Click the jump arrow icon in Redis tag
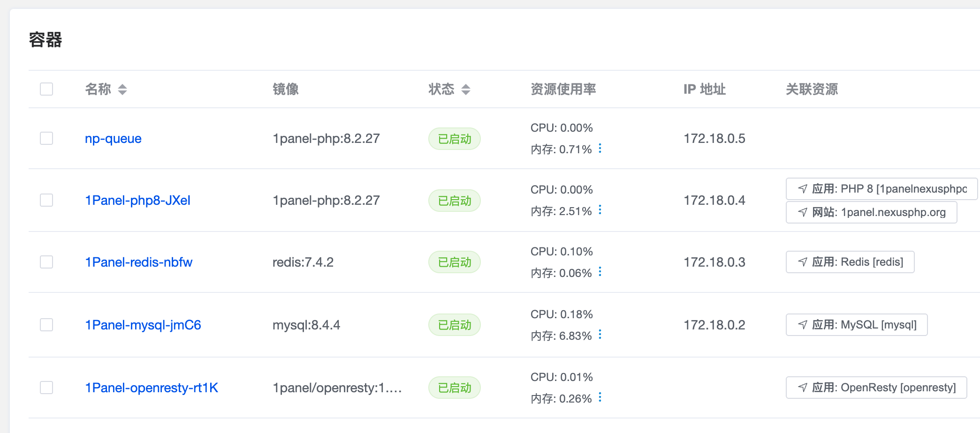 (x=803, y=262)
